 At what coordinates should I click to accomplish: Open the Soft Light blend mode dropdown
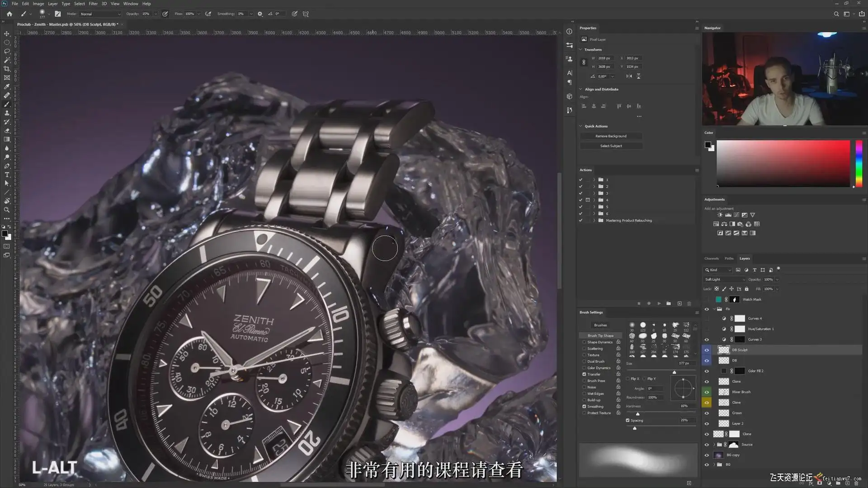coord(725,280)
